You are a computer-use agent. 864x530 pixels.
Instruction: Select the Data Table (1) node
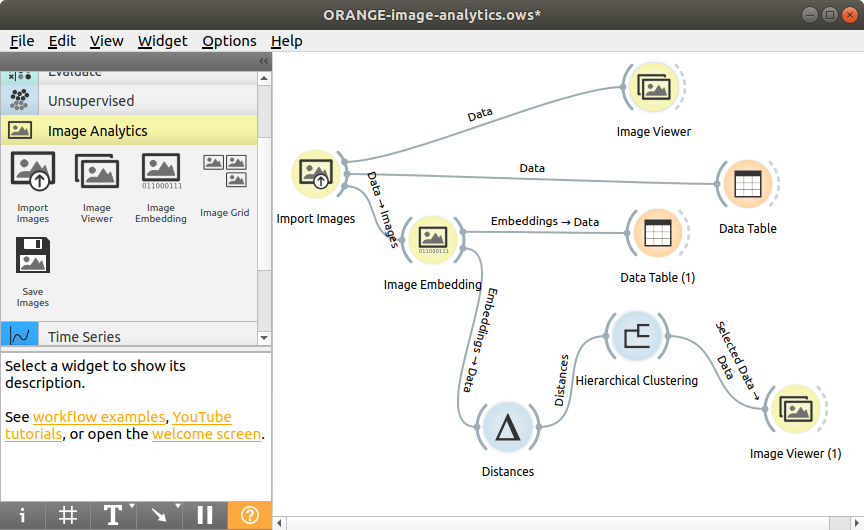(x=657, y=233)
